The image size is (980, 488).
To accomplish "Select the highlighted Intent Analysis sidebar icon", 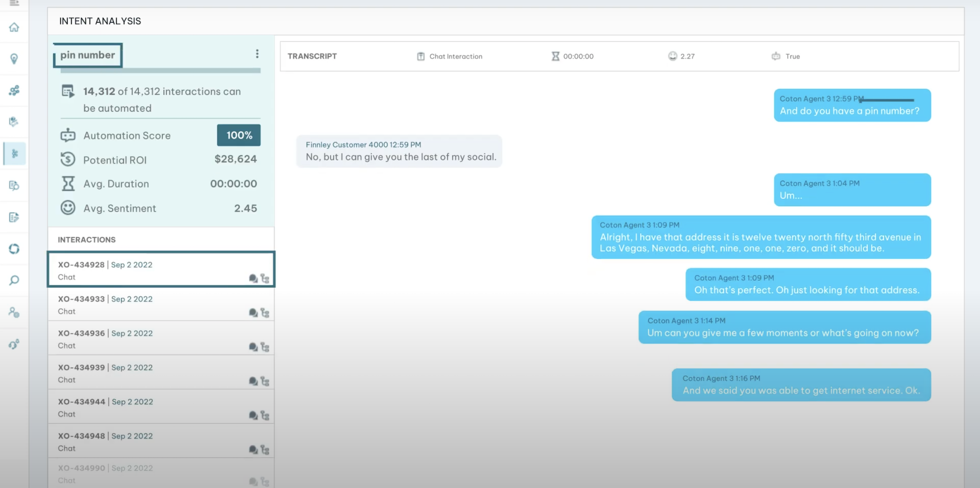I will click(x=15, y=154).
